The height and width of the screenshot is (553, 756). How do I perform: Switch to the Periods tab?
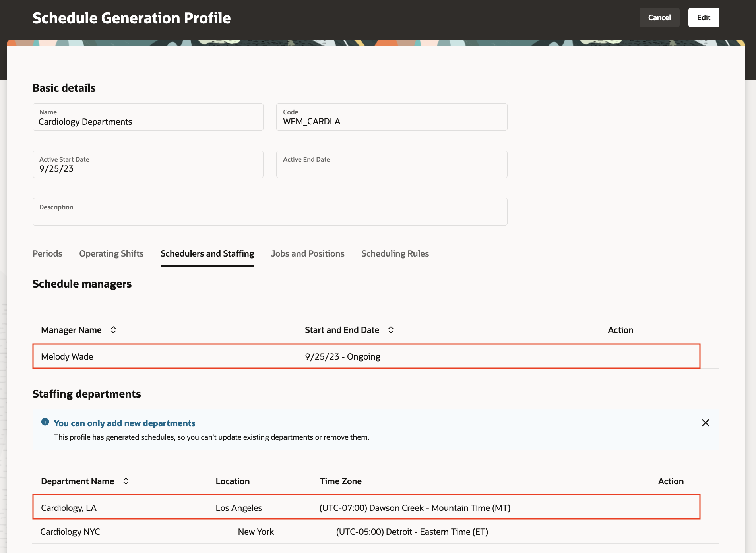point(47,253)
